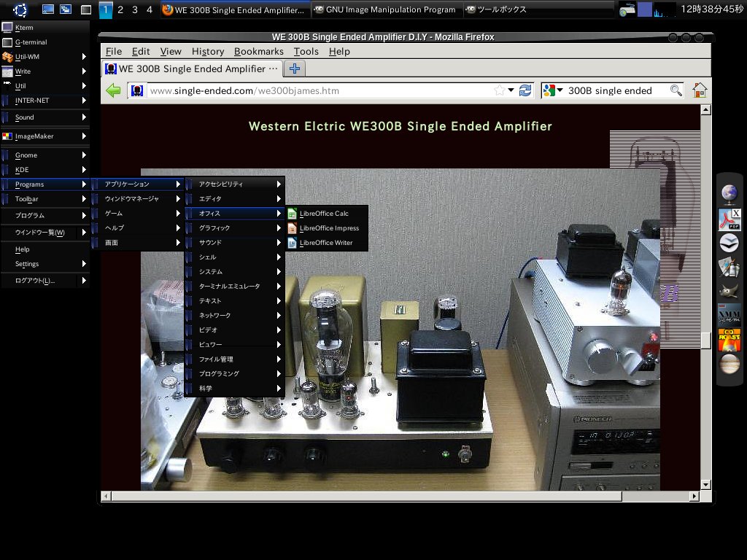Open the search engine dropdown
The image size is (747, 560).
[554, 90]
